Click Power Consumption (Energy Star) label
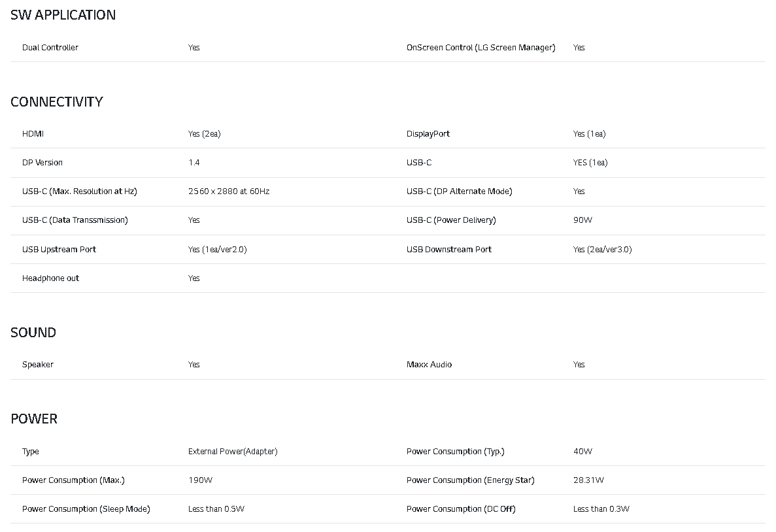The height and width of the screenshot is (532, 776). (x=470, y=480)
